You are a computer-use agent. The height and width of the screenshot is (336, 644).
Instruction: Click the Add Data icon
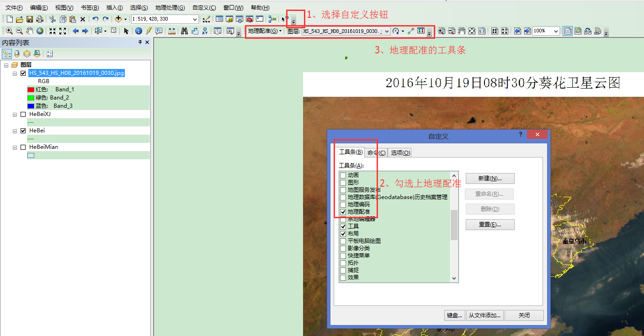[x=118, y=19]
